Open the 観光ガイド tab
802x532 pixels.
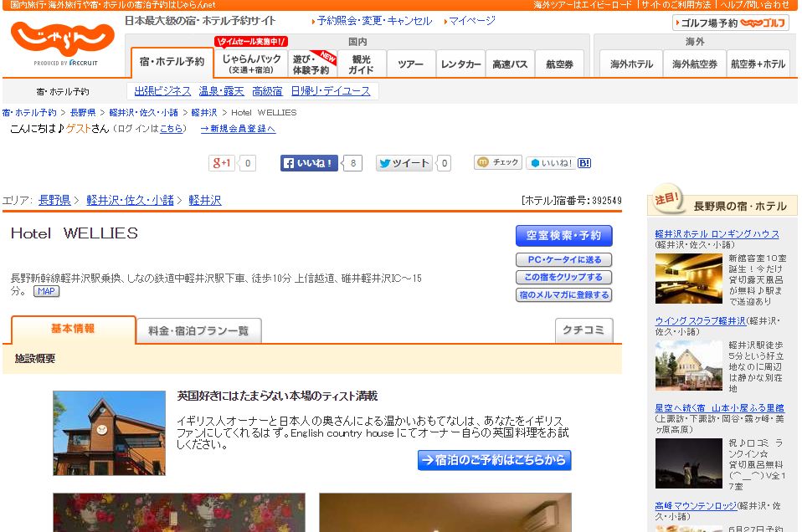[x=361, y=64]
